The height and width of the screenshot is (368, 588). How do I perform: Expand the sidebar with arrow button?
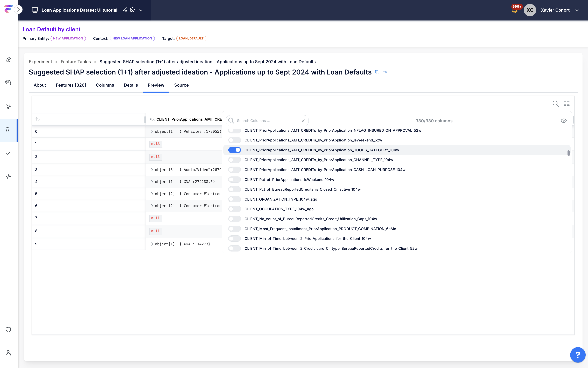[x=18, y=10]
